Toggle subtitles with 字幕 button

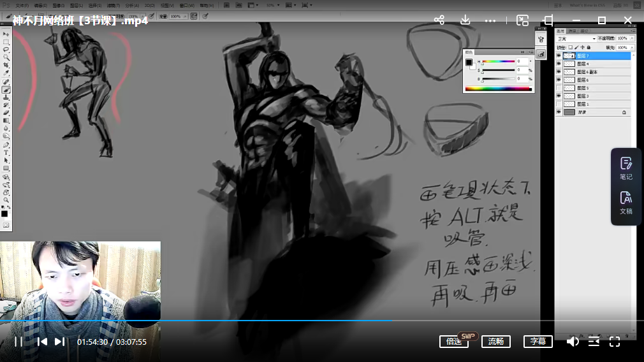click(538, 342)
